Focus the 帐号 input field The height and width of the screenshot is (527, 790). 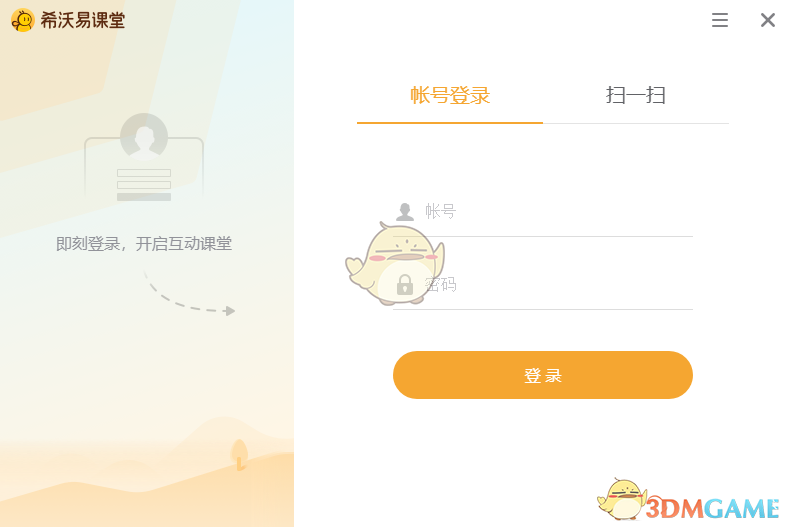click(543, 212)
